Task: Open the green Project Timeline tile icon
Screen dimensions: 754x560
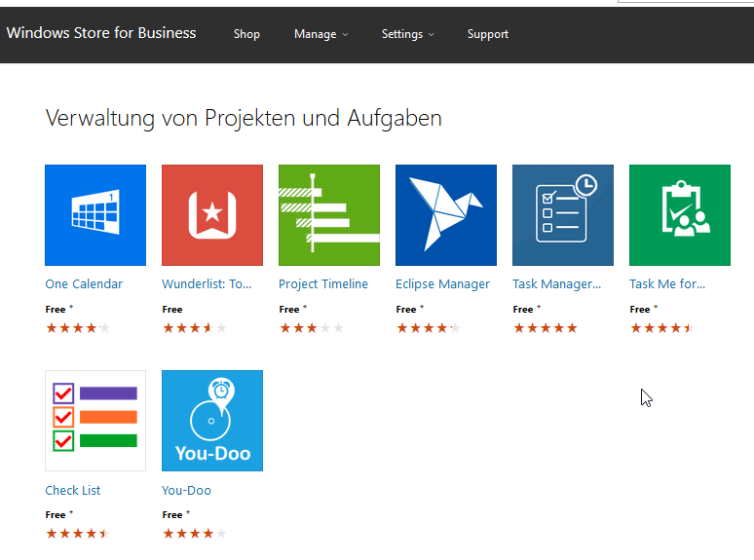Action: 329,215
